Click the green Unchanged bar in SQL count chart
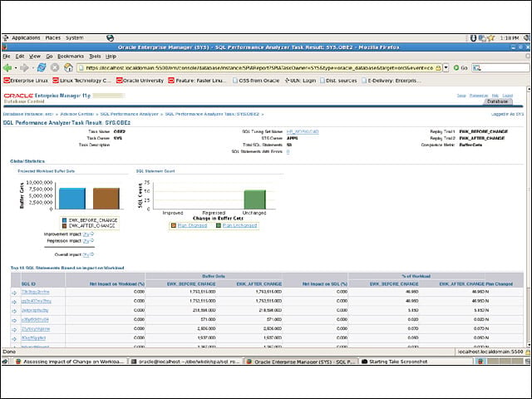Viewport: 532px width, 399px height. [x=255, y=199]
